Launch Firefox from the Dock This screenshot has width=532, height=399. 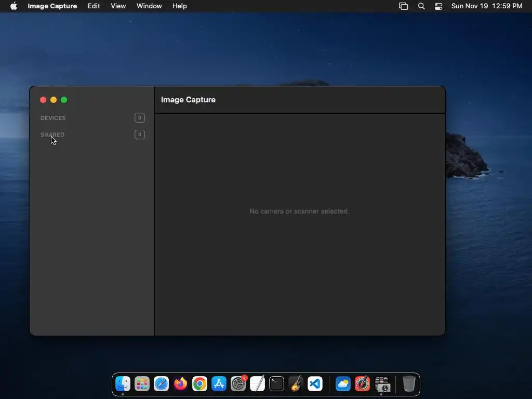pyautogui.click(x=180, y=384)
